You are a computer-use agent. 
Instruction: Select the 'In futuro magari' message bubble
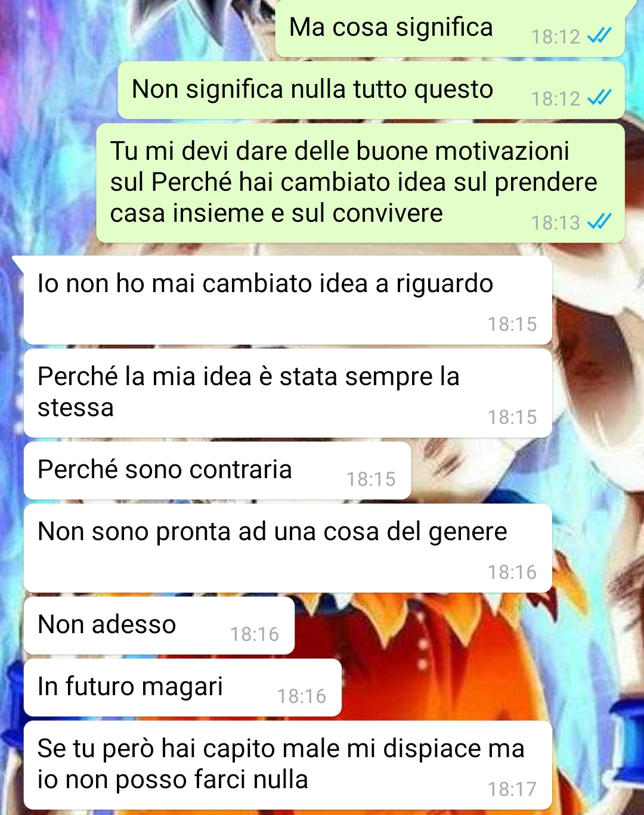tap(182, 687)
